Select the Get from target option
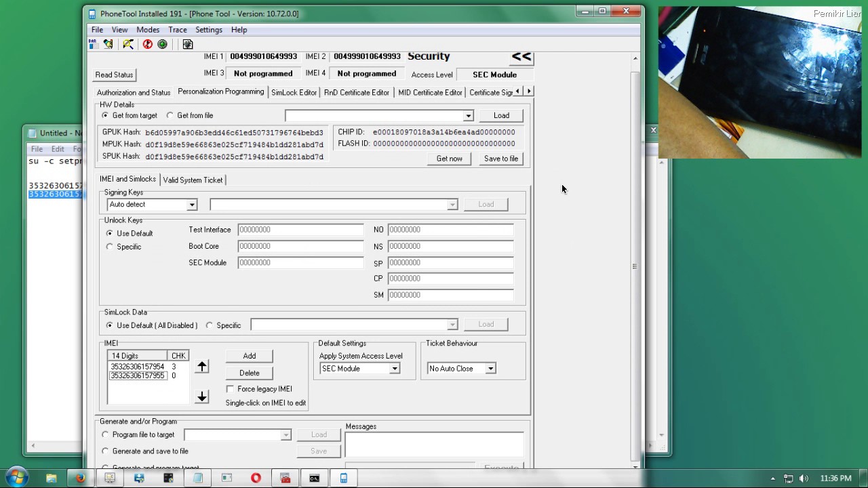868x488 pixels. coord(129,116)
